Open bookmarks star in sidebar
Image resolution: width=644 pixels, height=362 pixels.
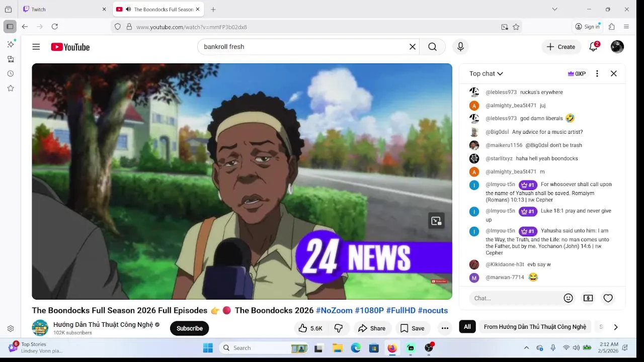click(x=11, y=88)
